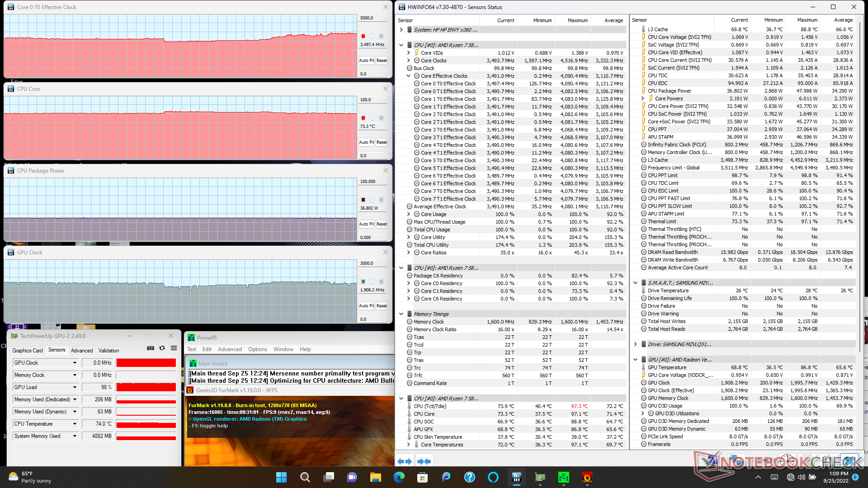
Task: Click Auto Fit in CPU Core graph
Action: tap(366, 142)
